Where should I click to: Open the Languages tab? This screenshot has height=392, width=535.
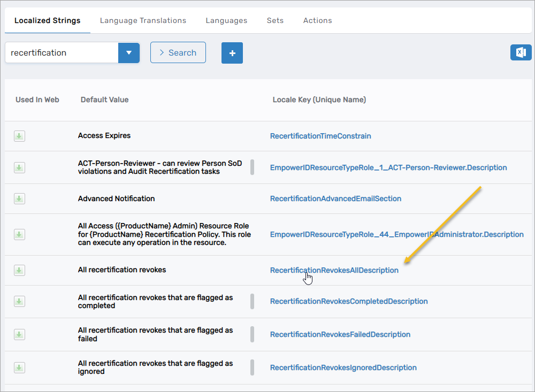coord(226,21)
